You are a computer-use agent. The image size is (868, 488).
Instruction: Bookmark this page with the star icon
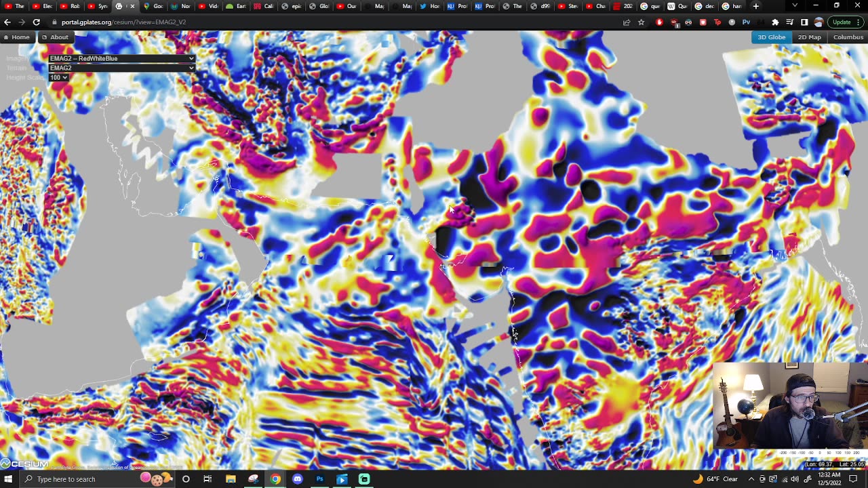641,22
